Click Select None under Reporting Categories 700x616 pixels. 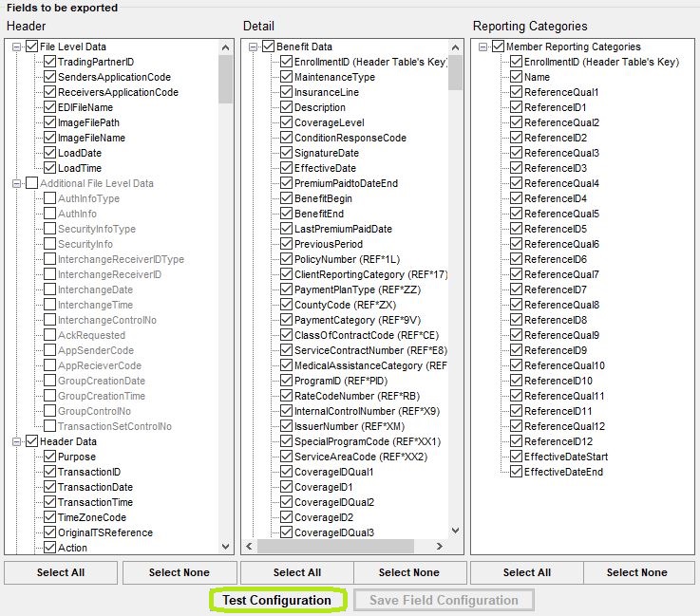click(637, 572)
